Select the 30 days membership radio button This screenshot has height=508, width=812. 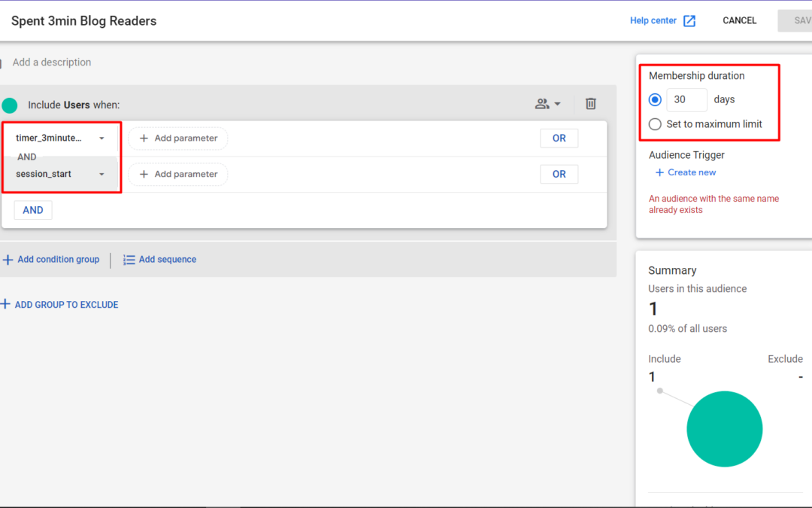coord(655,100)
